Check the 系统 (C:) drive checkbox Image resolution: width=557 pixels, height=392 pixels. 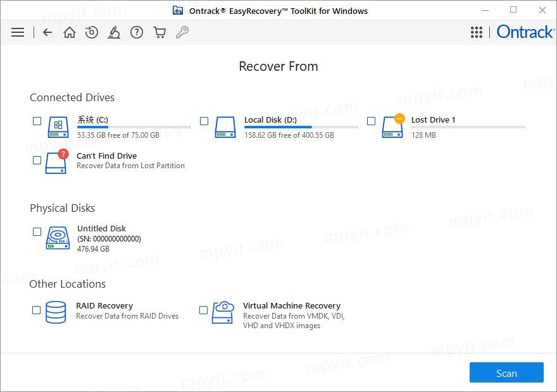[37, 121]
